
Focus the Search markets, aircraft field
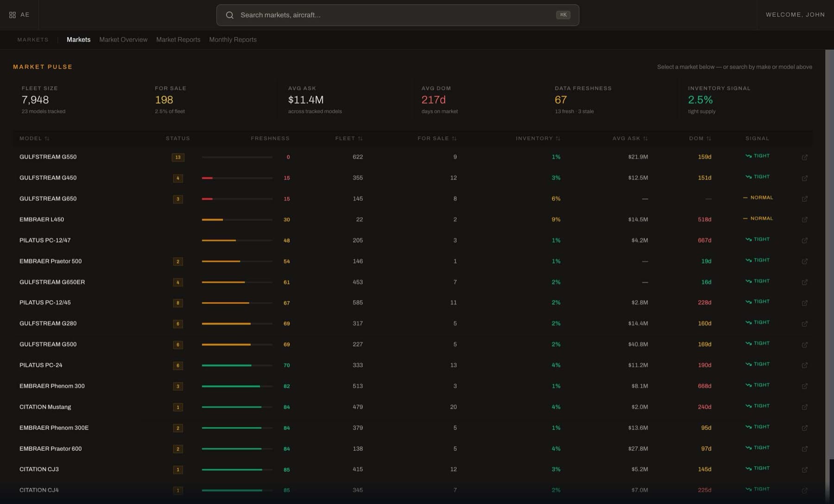point(398,15)
